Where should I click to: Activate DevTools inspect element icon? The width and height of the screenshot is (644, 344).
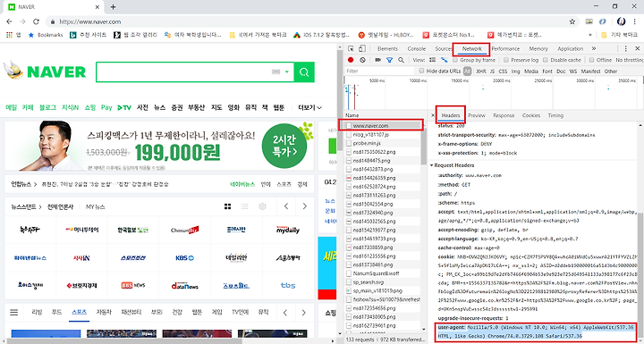click(x=352, y=48)
